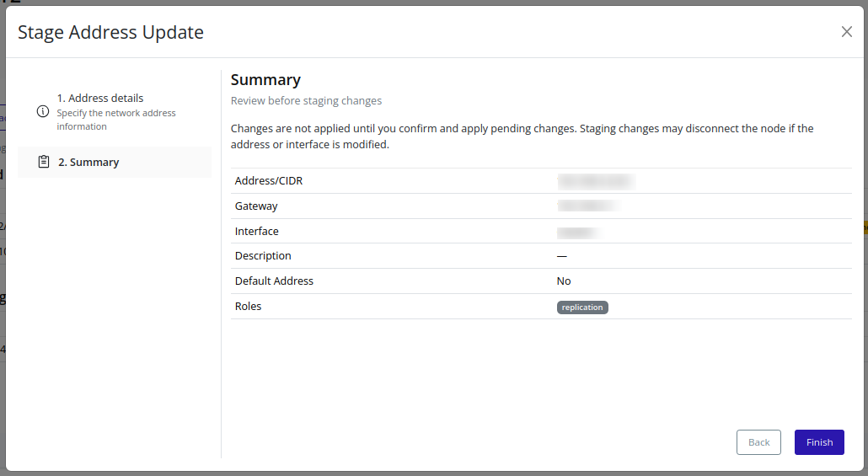Screen dimensions: 868x476
Task: Click the blurred Gateway value
Action: click(x=588, y=206)
